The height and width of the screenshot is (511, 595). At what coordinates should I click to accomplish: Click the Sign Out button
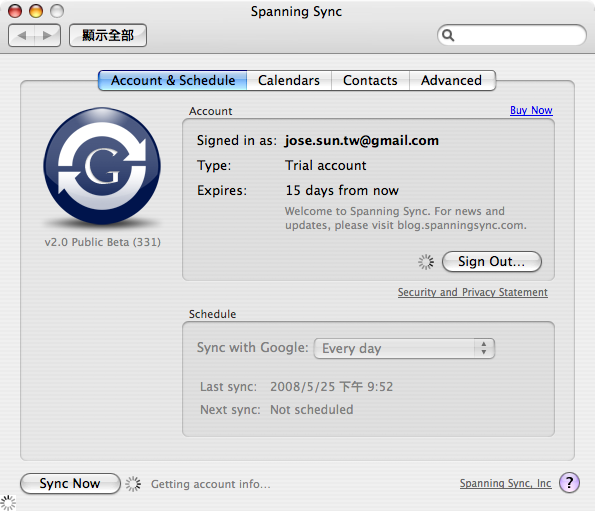pos(491,262)
